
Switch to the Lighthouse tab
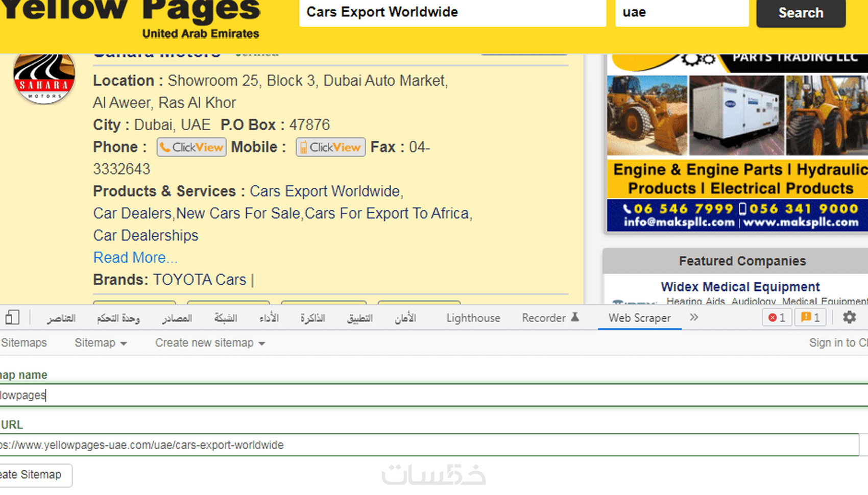point(473,318)
